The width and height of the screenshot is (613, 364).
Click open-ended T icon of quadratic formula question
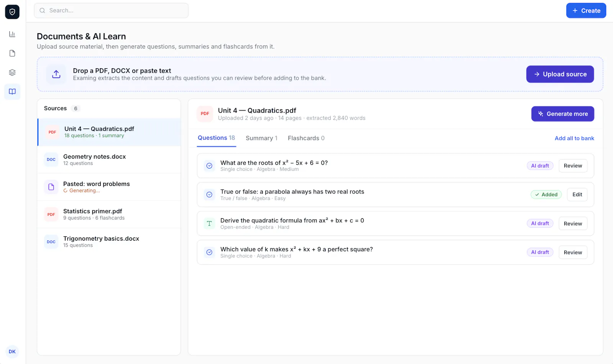click(210, 223)
